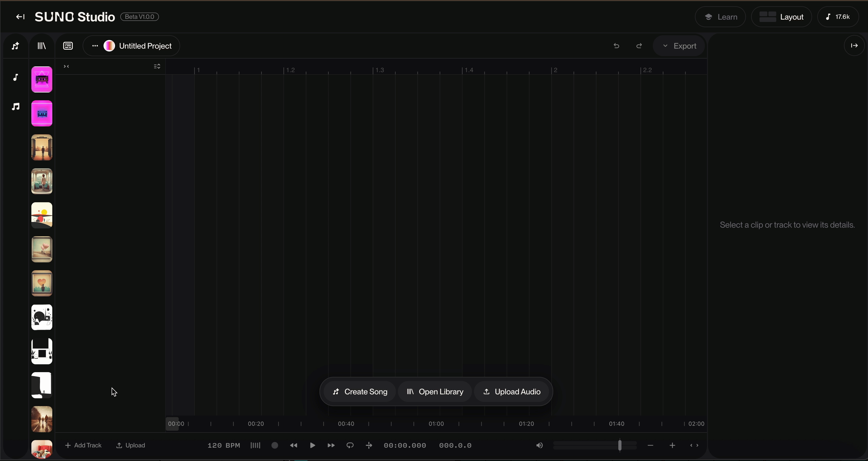Click the play button
This screenshot has height=461, width=868.
(312, 446)
